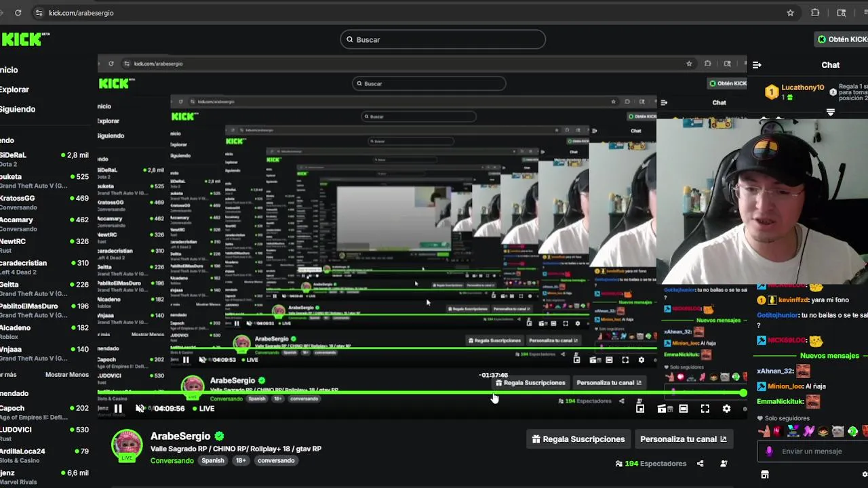Collapse the chat panel using arrow-lines icon

[757, 65]
